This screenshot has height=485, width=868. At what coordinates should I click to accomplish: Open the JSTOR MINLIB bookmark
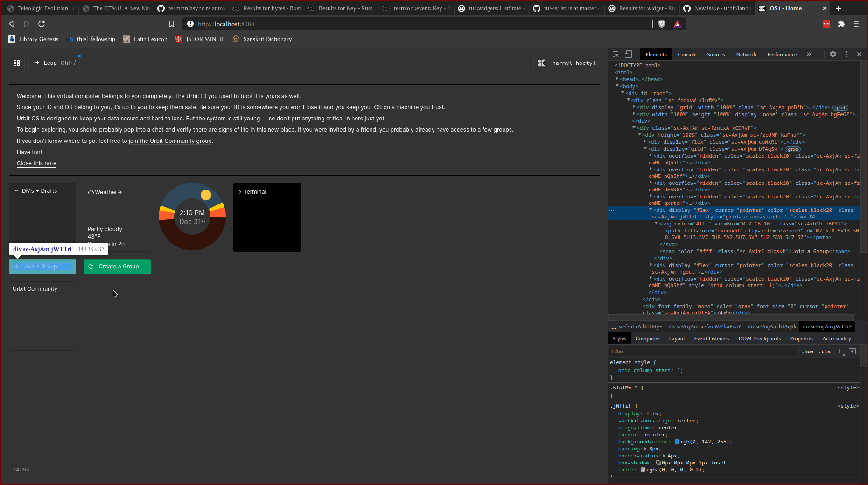[200, 39]
